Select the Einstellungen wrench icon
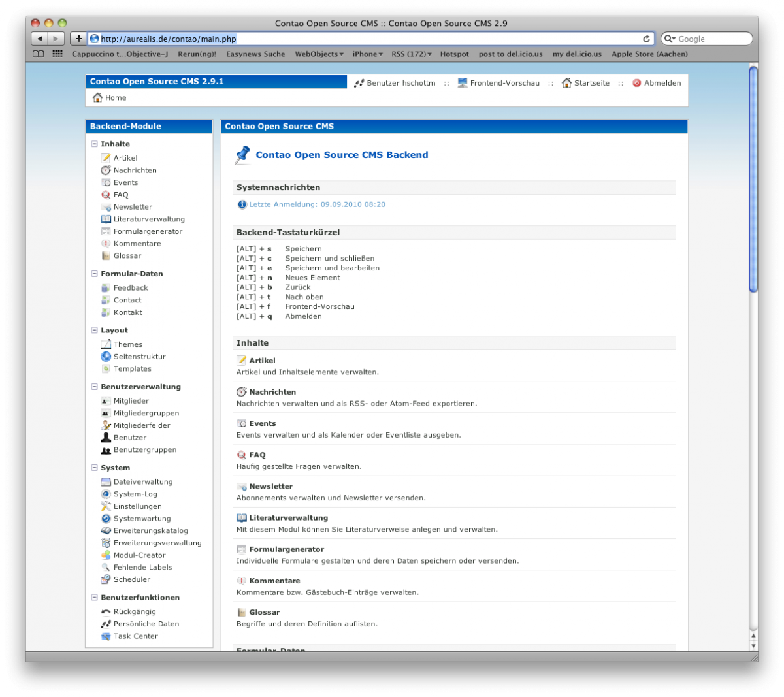Viewport: 784px width, 697px height. tap(106, 506)
